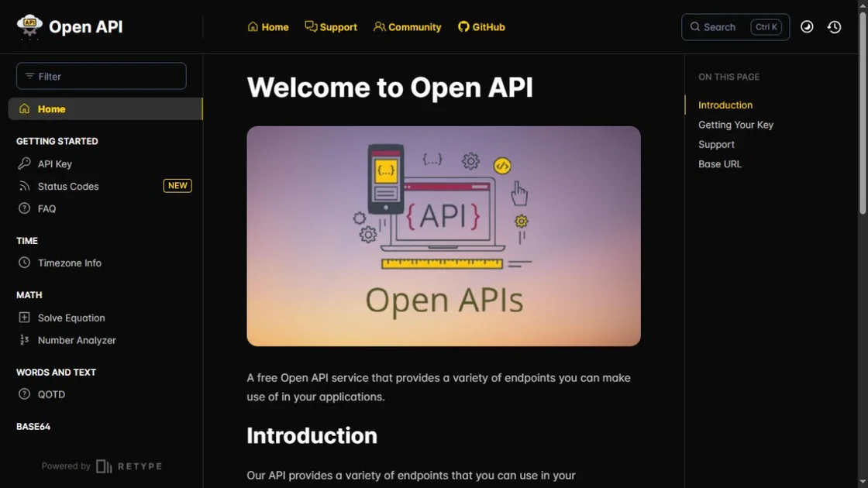Click the Ctrl K shortcut badge

(x=766, y=26)
